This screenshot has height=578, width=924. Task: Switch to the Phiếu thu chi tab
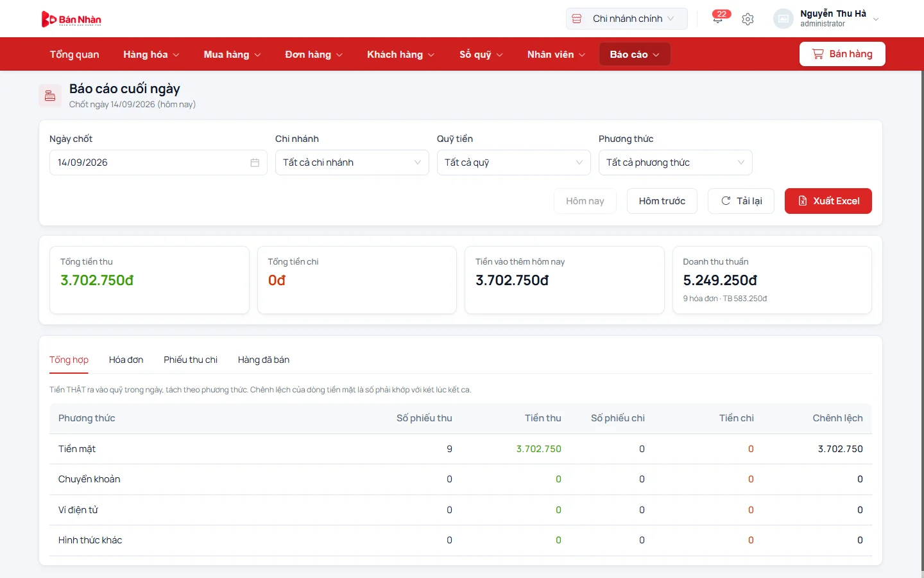[x=191, y=360]
